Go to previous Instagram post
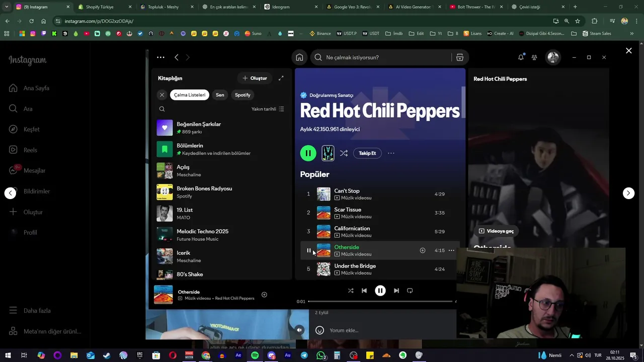644x362 pixels. 11,193
